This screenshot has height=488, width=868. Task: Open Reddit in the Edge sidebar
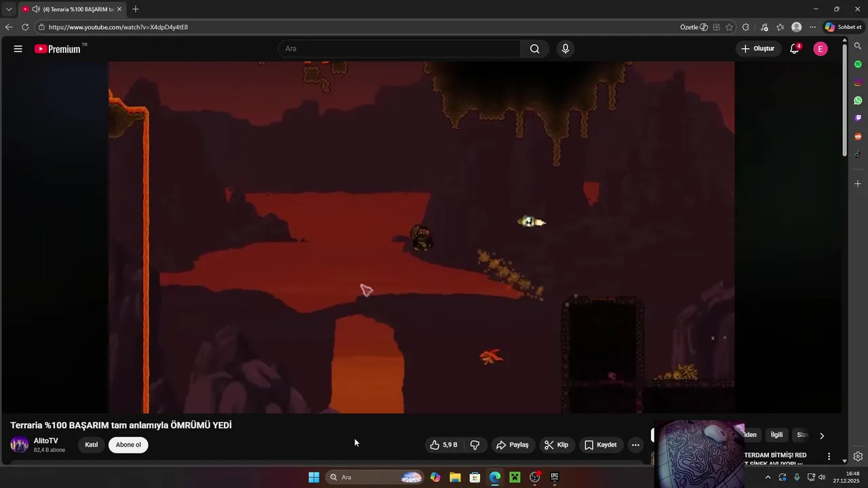(858, 136)
